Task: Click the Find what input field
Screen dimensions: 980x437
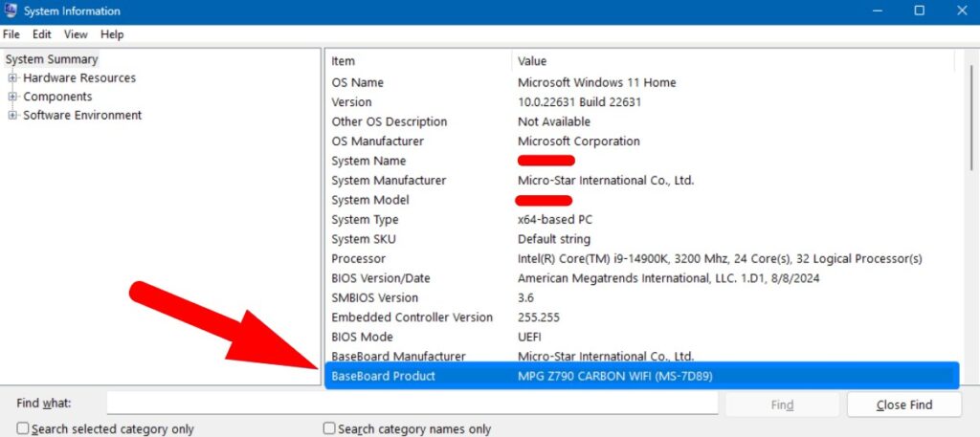Action: (412, 404)
